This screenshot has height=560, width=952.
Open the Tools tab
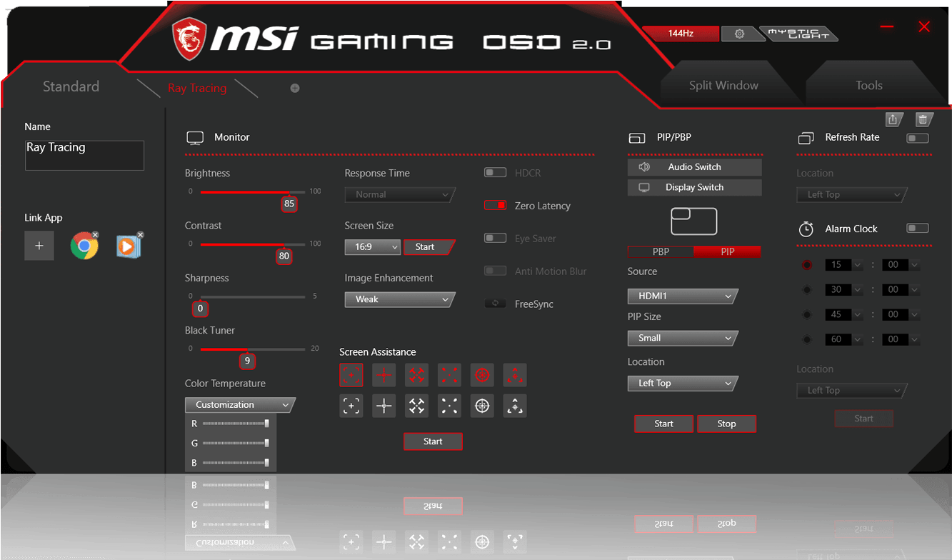coord(869,85)
